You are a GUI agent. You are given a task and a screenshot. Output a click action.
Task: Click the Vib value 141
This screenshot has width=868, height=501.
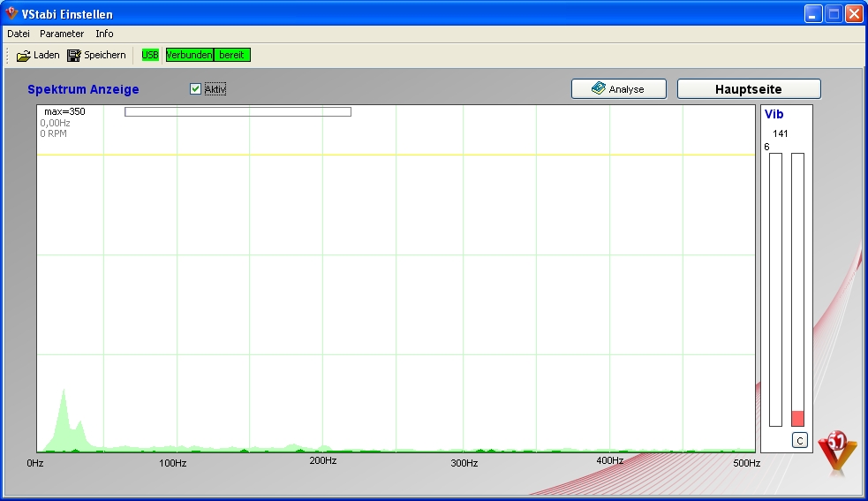pos(780,133)
